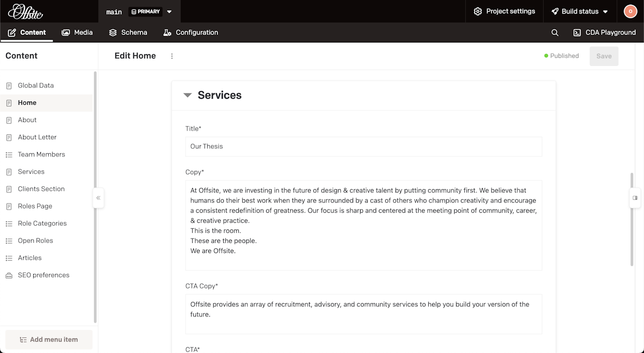
Task: Switch to the Schema tab
Action: point(128,33)
